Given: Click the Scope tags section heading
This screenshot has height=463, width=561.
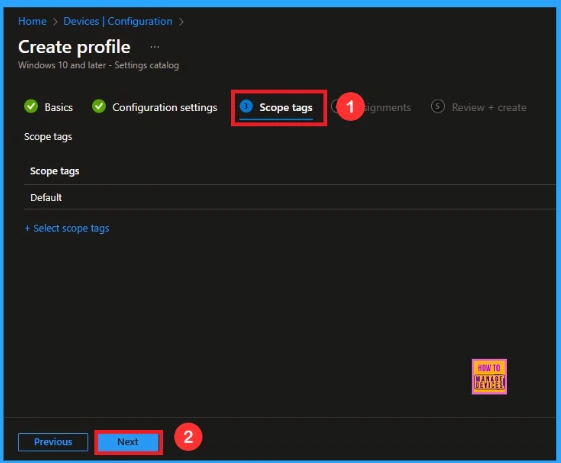Looking at the screenshot, I should coord(48,137).
